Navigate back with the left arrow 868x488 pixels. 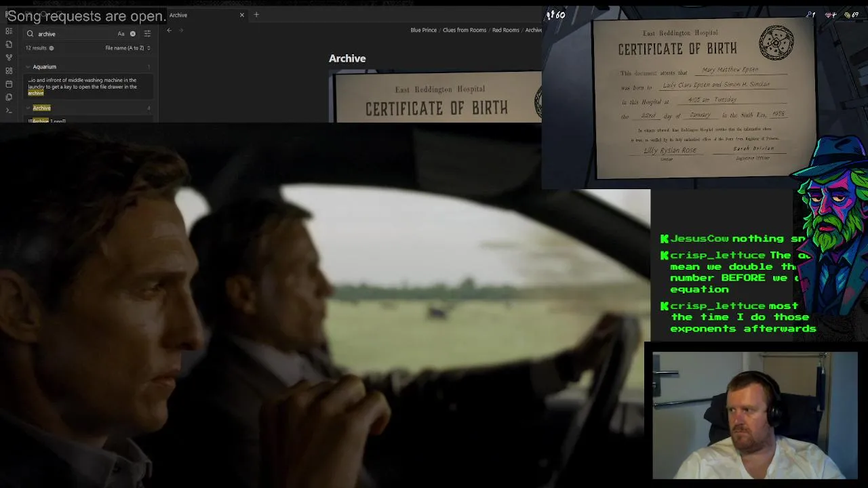coord(170,30)
